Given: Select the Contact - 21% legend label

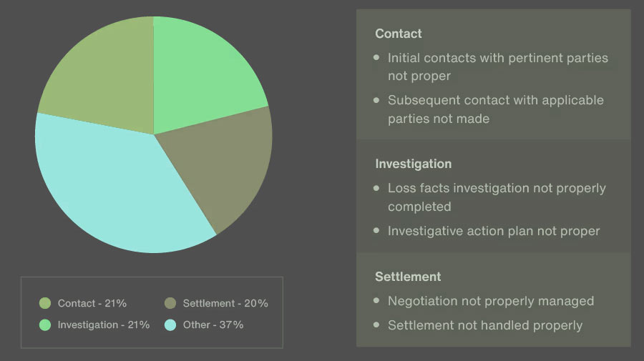Looking at the screenshot, I should coord(92,303).
